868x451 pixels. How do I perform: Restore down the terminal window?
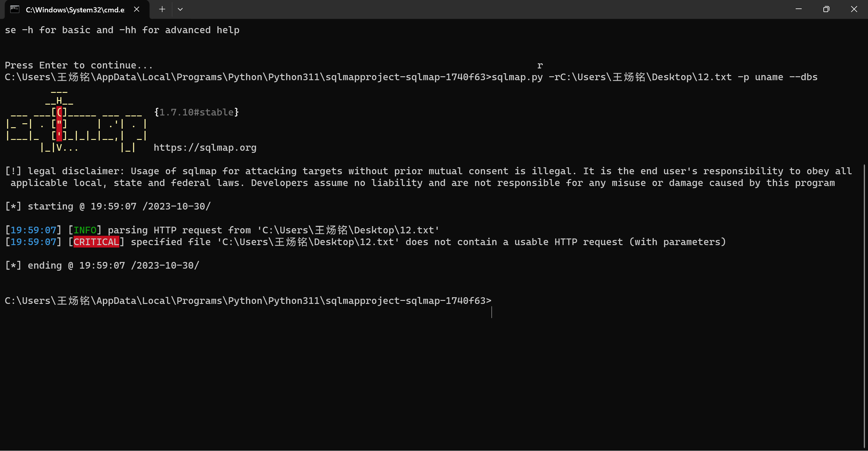(x=826, y=9)
